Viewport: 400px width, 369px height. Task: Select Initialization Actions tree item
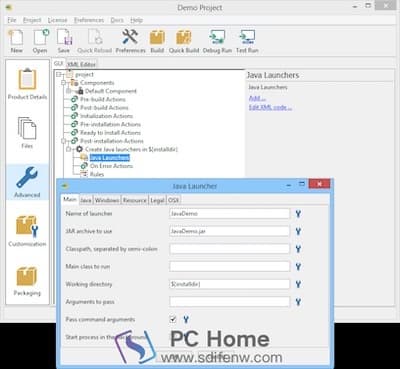coord(106,116)
